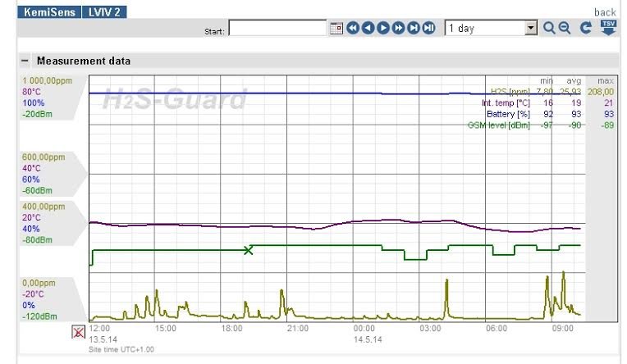The height and width of the screenshot is (364, 627).
Task: Select the 1 000,00ppm axis label
Action: pos(47,80)
